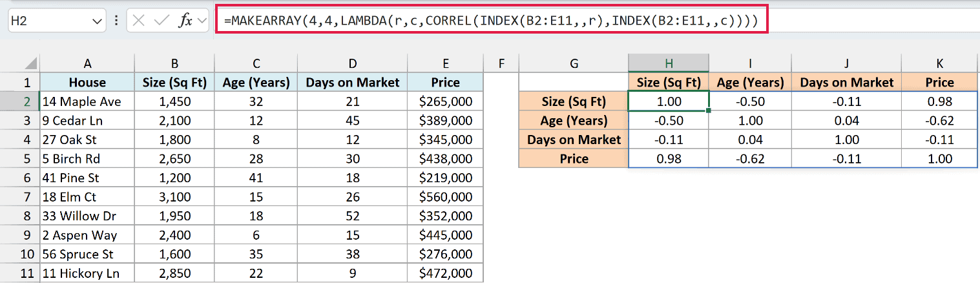The image size is (980, 283).
Task: Click the 'Days on Market' row label in column G
Action: pos(574,140)
